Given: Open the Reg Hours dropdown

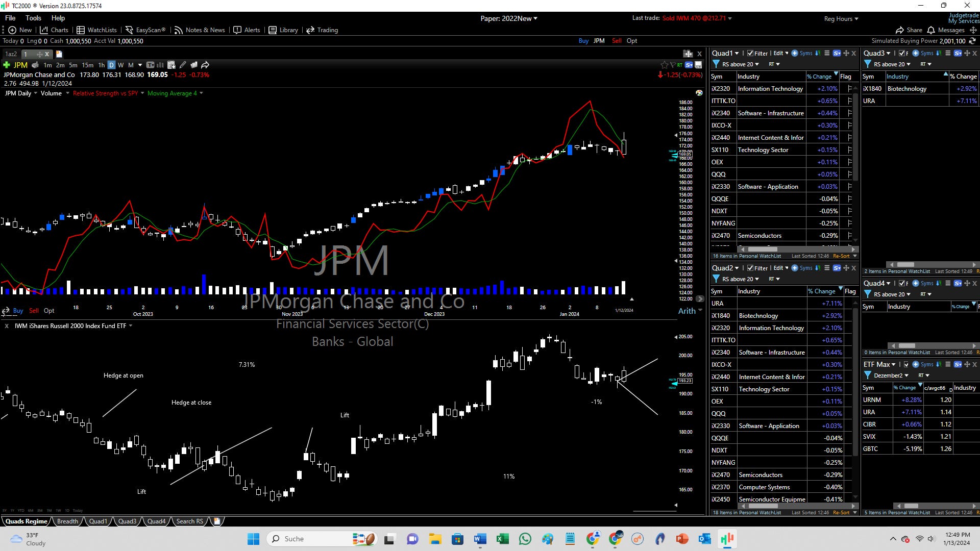Looking at the screenshot, I should [x=841, y=19].
